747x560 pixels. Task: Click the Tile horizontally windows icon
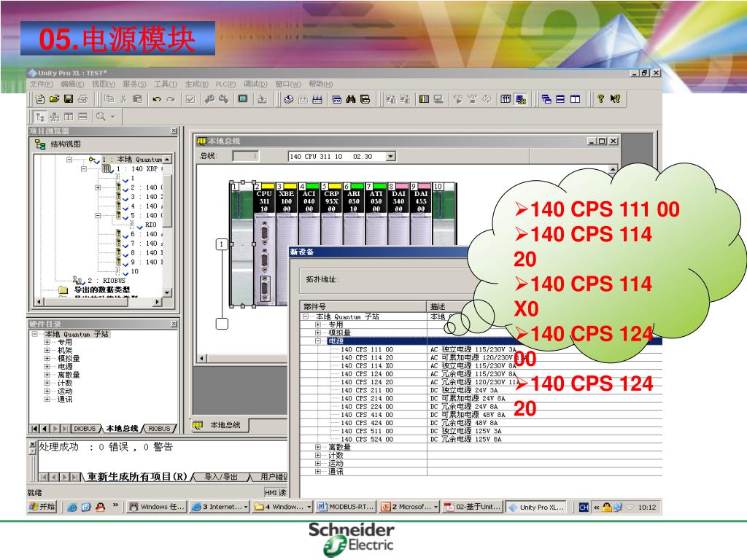[561, 99]
